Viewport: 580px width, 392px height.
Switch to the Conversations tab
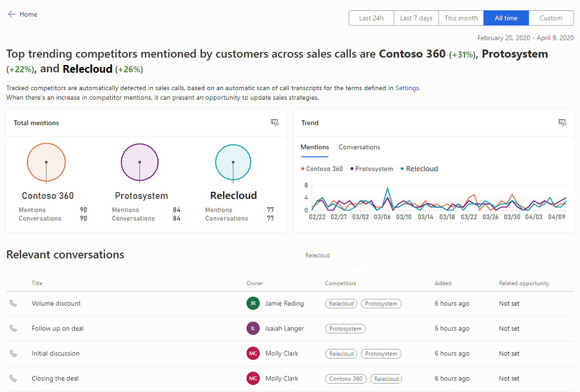pyautogui.click(x=359, y=147)
